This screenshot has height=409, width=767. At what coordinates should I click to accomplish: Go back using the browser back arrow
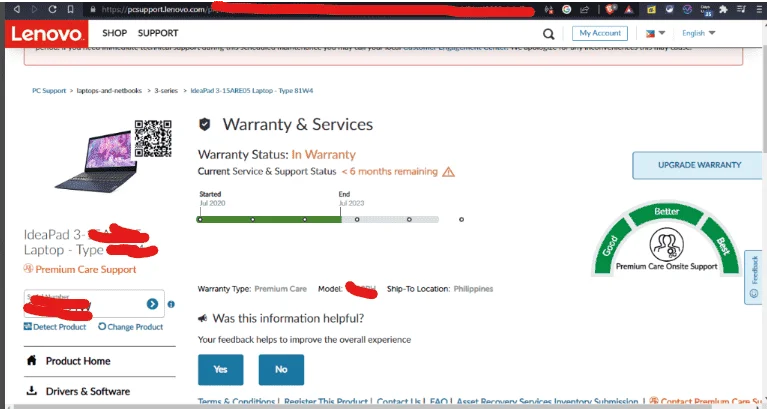[17, 9]
